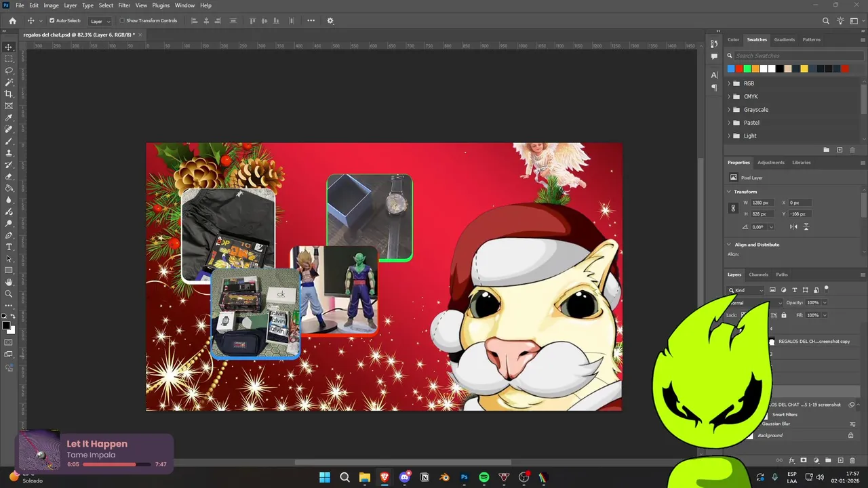Image resolution: width=868 pixels, height=488 pixels.
Task: Enable Show Transform Controls
Action: click(122, 21)
